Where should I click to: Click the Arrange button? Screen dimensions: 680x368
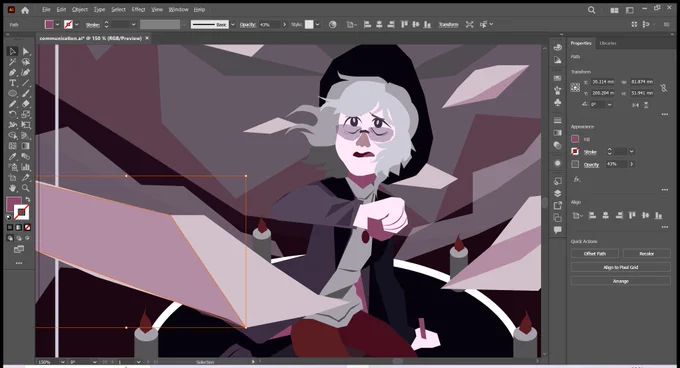621,281
